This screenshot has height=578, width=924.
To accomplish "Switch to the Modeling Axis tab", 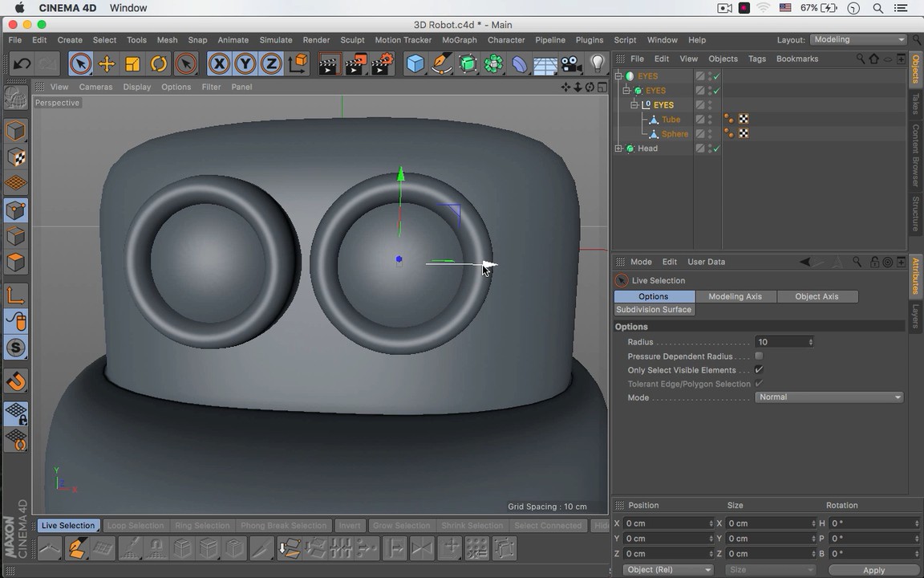I will 735,297.
